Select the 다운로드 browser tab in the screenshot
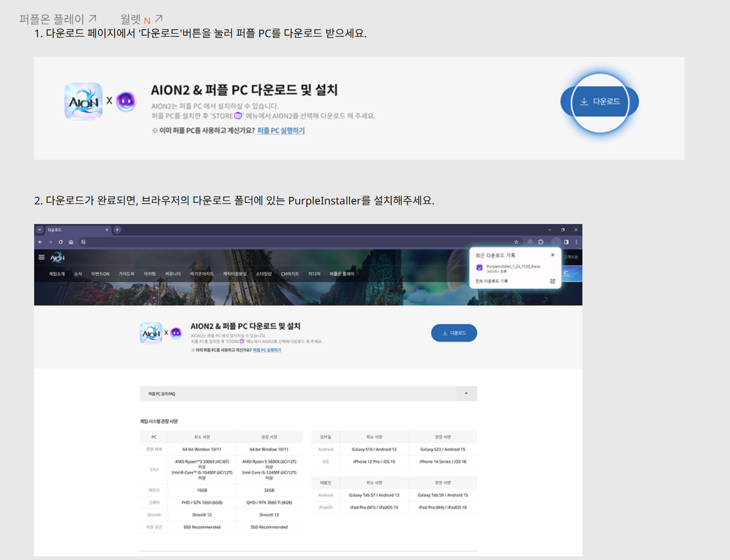Screen dimensions: 730x560 78,230
